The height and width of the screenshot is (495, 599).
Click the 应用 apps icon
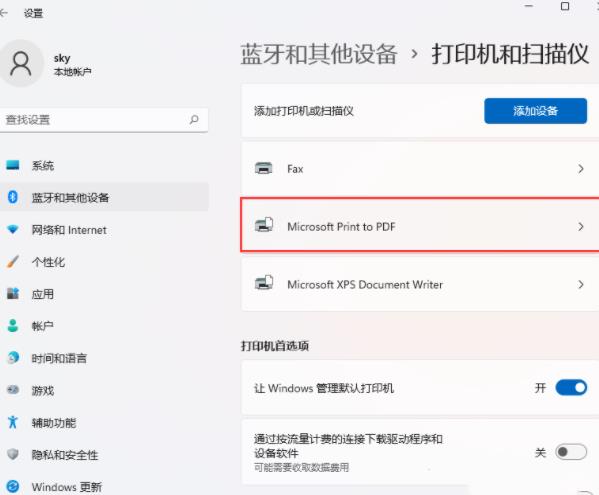(13, 294)
